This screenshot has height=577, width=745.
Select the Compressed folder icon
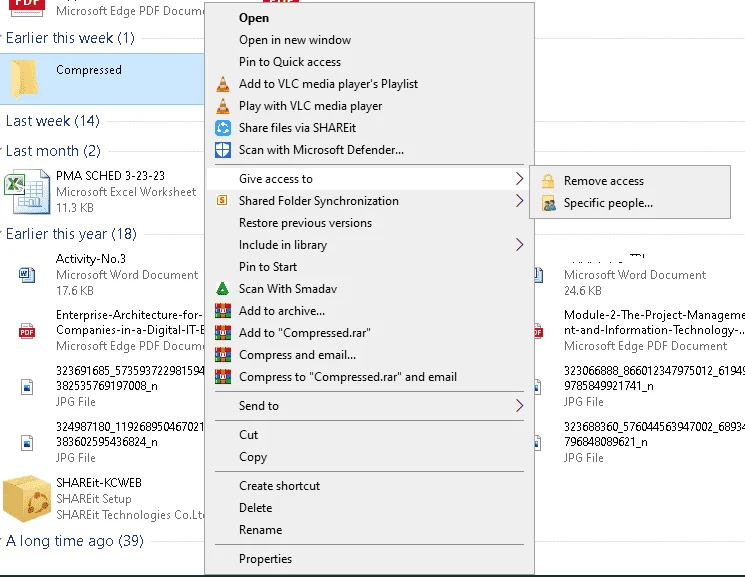click(x=25, y=79)
